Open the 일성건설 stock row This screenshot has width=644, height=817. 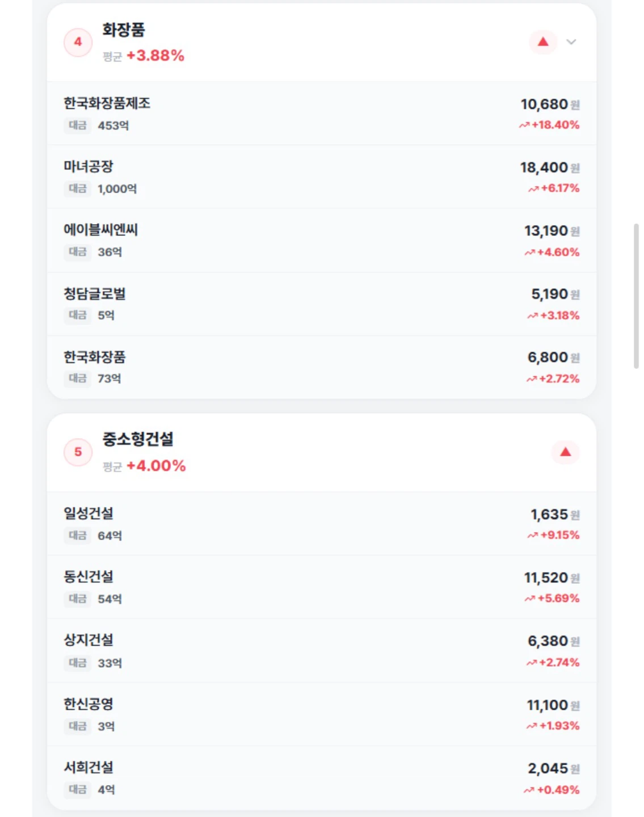click(x=322, y=524)
